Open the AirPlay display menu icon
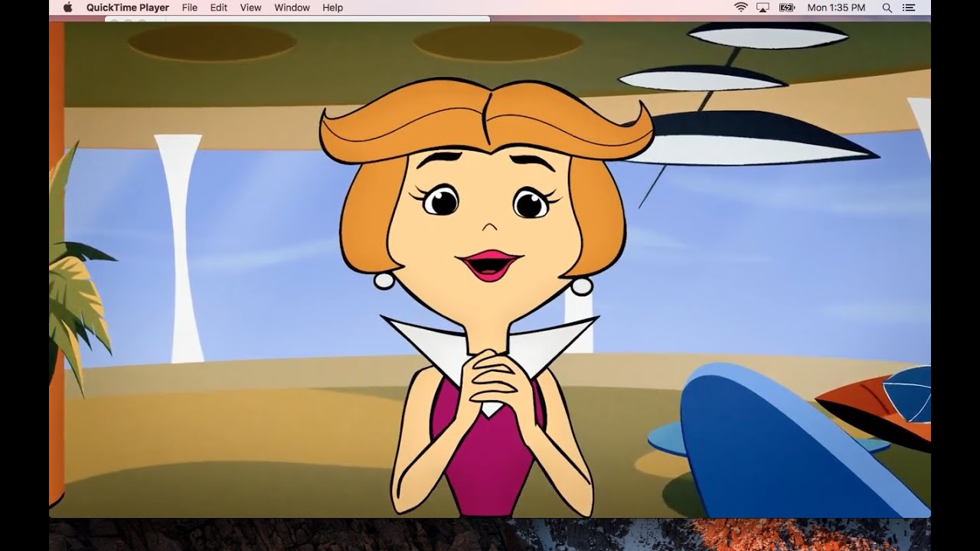The image size is (980, 551). (763, 8)
